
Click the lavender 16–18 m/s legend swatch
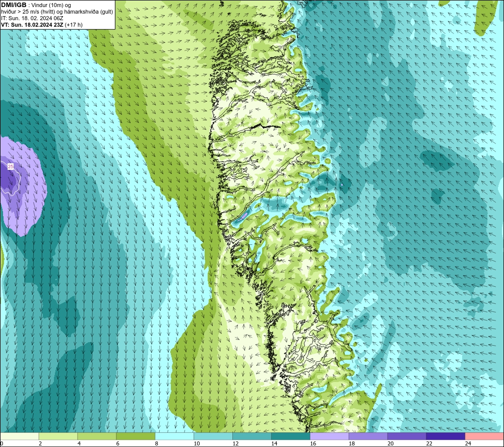(330, 436)
